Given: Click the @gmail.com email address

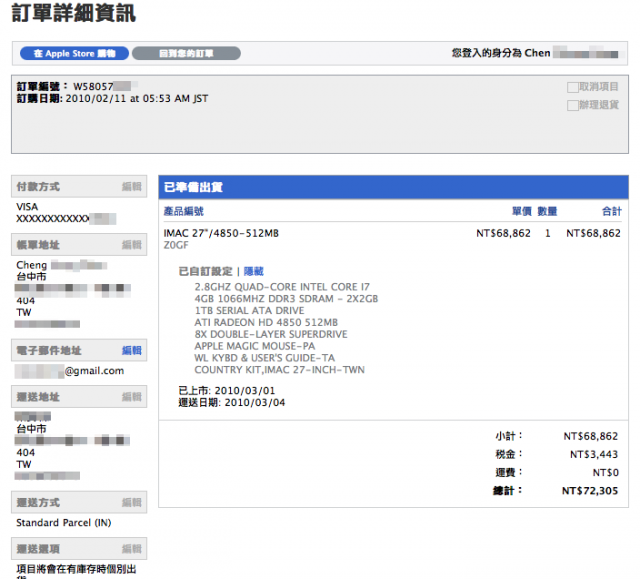Looking at the screenshot, I should coord(94,371).
